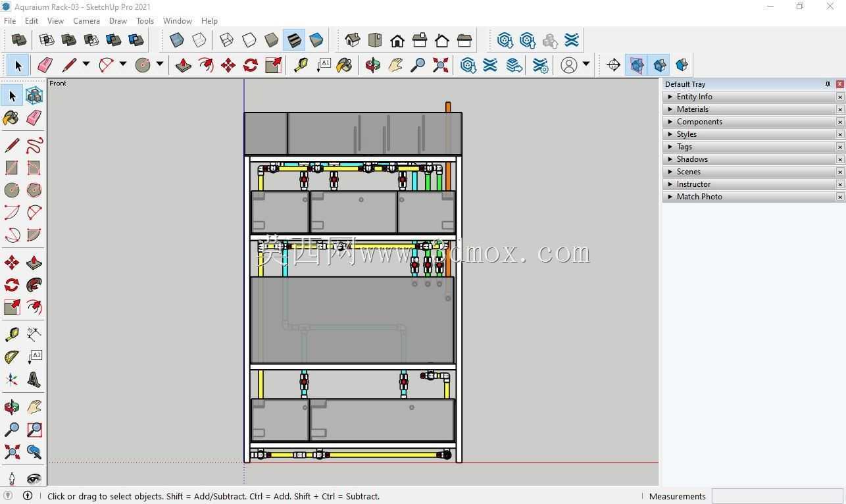Select the Look Around eye tool
This screenshot has height=504, width=846.
click(34, 478)
